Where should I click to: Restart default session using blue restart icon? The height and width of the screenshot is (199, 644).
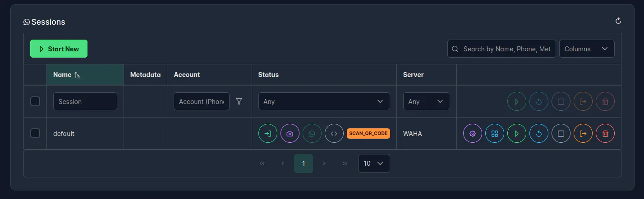pyautogui.click(x=539, y=133)
